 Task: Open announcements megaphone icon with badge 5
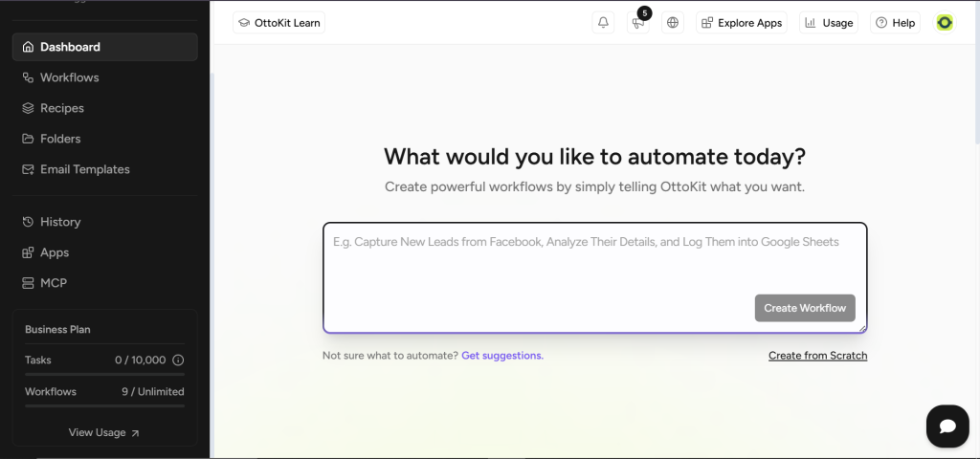click(x=638, y=23)
